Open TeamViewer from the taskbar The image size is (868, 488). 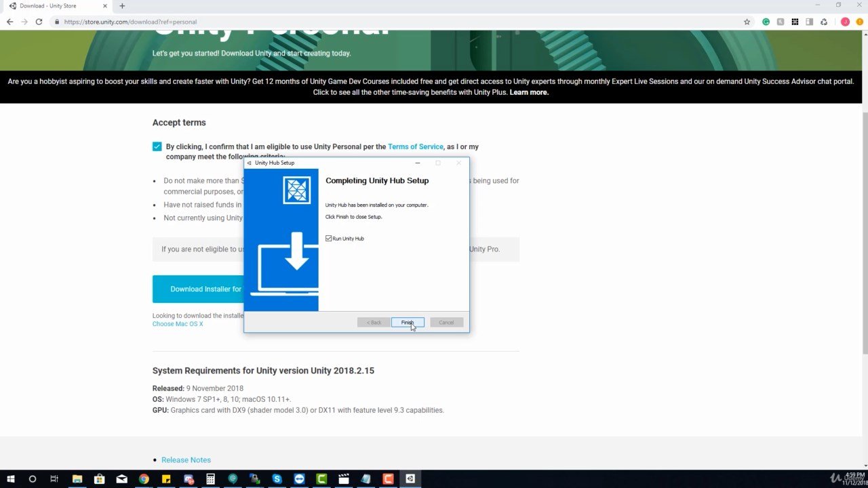click(x=299, y=479)
